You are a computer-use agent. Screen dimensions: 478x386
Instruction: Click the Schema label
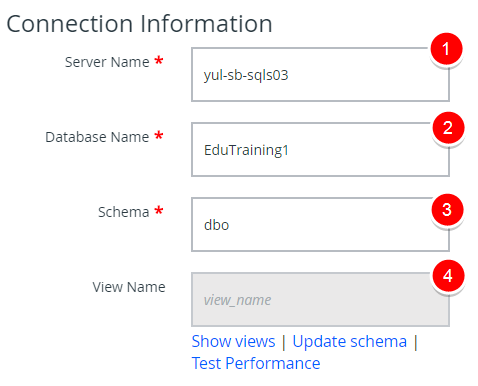pyautogui.click(x=123, y=212)
